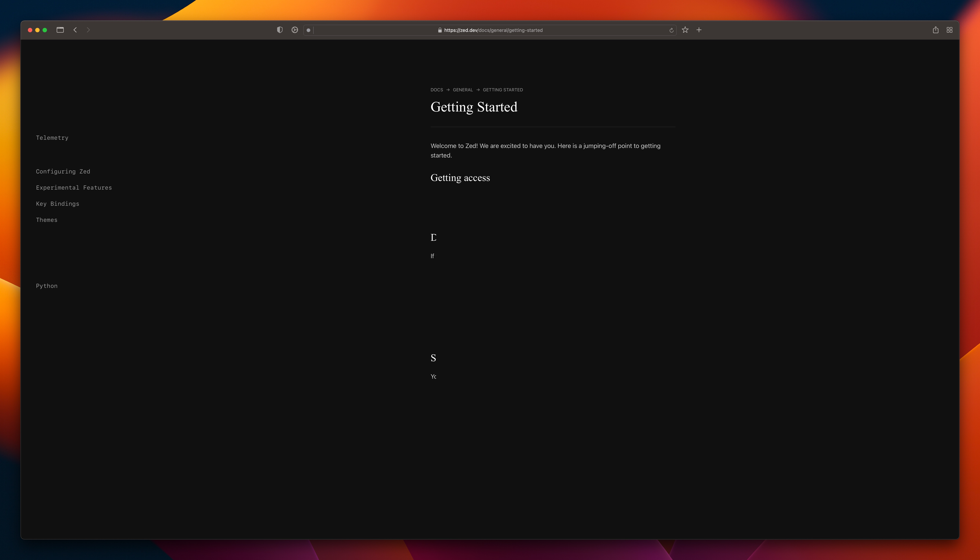Reload the page with the refresh icon
980x560 pixels.
pyautogui.click(x=671, y=30)
